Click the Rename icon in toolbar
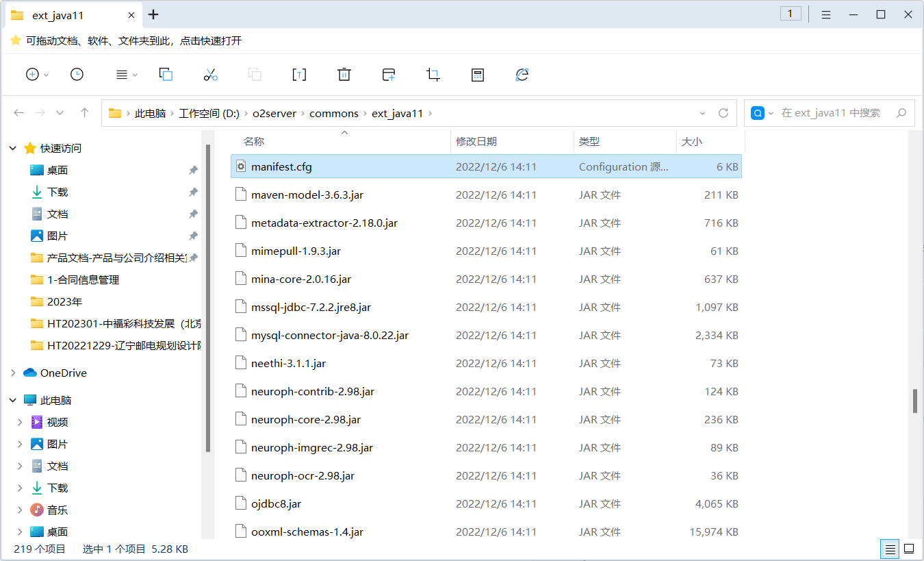Image resolution: width=924 pixels, height=561 pixels. tap(299, 75)
